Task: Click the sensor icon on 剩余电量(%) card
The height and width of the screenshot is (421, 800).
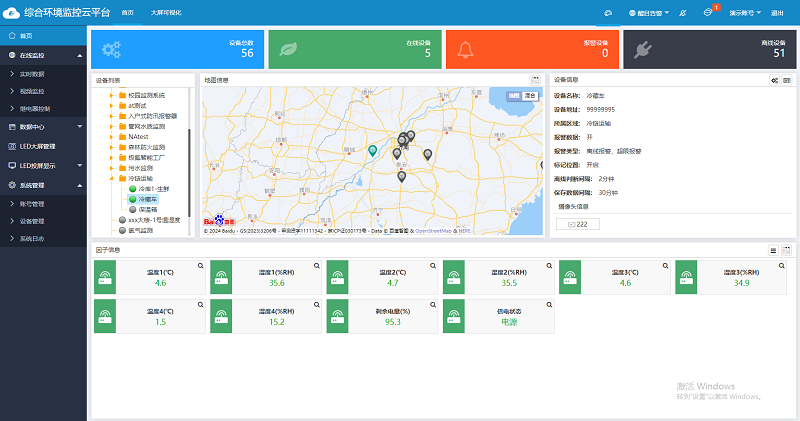Action: [335, 316]
